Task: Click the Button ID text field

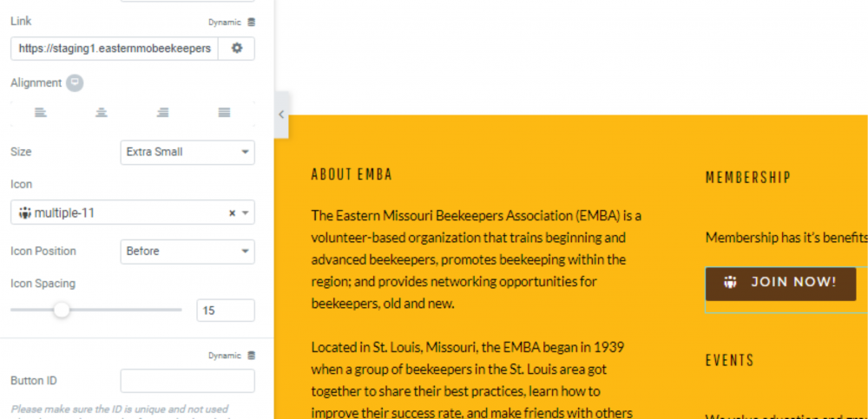Action: click(187, 381)
